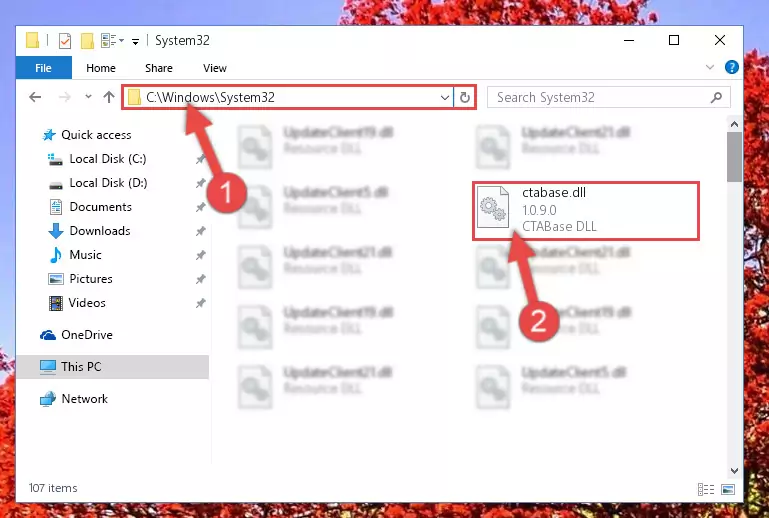Expand the ribbon with the chevron
769x518 pixels.
[x=710, y=67]
